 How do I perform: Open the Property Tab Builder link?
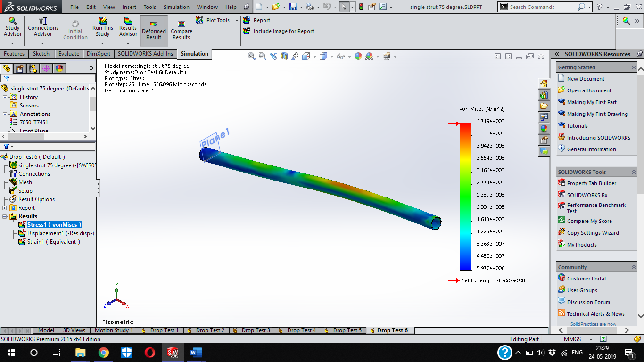coord(591,183)
